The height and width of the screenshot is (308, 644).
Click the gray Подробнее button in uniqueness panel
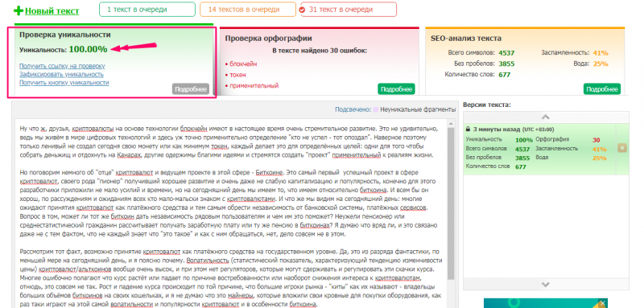pos(191,89)
